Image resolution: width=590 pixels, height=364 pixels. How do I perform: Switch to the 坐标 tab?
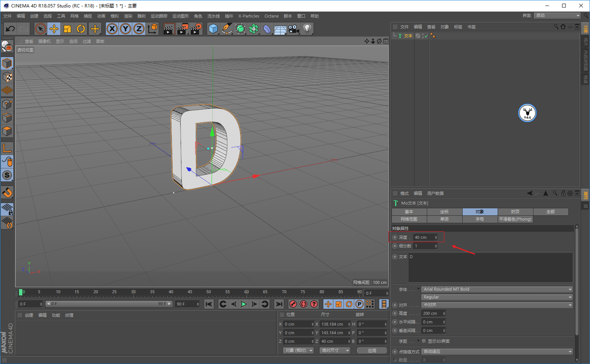coord(444,212)
